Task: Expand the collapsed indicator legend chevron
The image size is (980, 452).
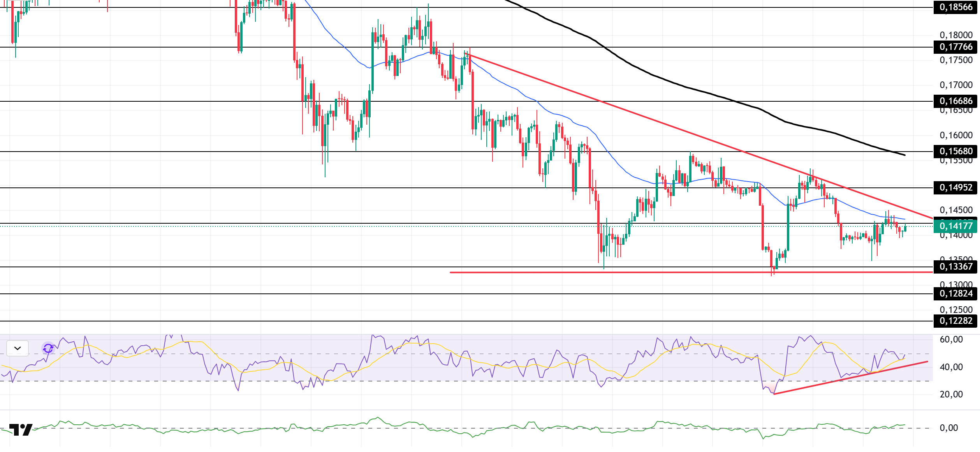Action: coord(18,348)
